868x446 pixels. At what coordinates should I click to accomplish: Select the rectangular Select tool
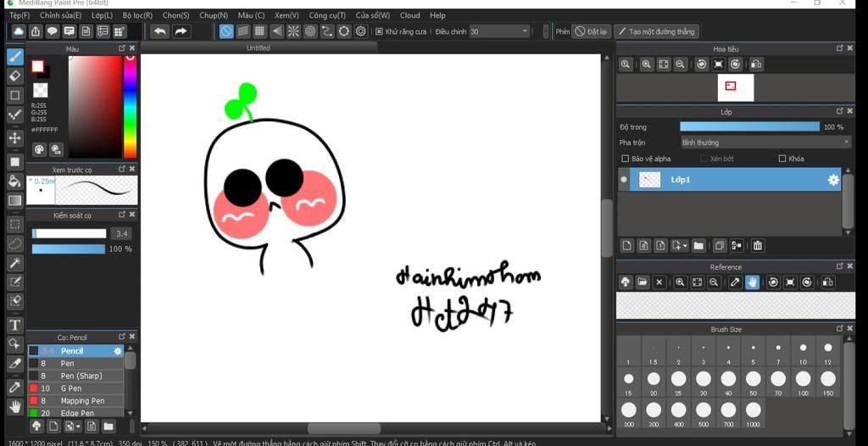tap(15, 224)
